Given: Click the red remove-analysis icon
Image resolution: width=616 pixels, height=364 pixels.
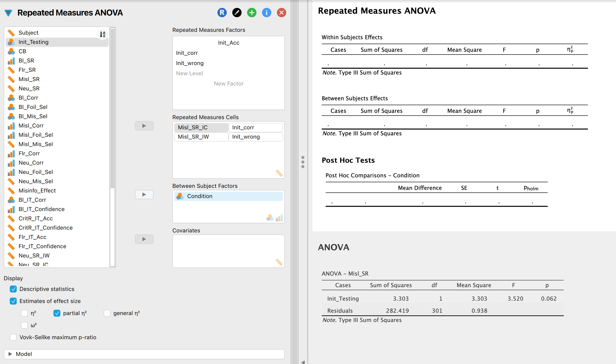Looking at the screenshot, I should [282, 13].
